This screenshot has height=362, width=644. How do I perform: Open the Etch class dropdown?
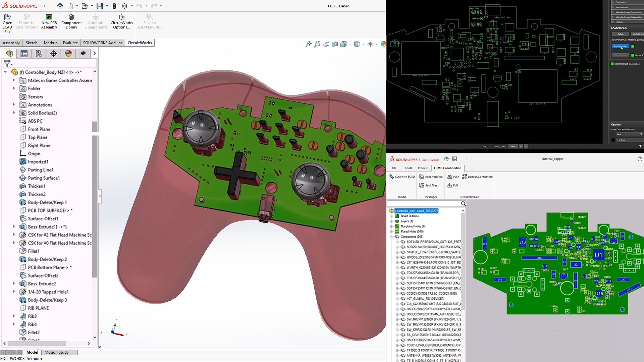tap(630, 134)
